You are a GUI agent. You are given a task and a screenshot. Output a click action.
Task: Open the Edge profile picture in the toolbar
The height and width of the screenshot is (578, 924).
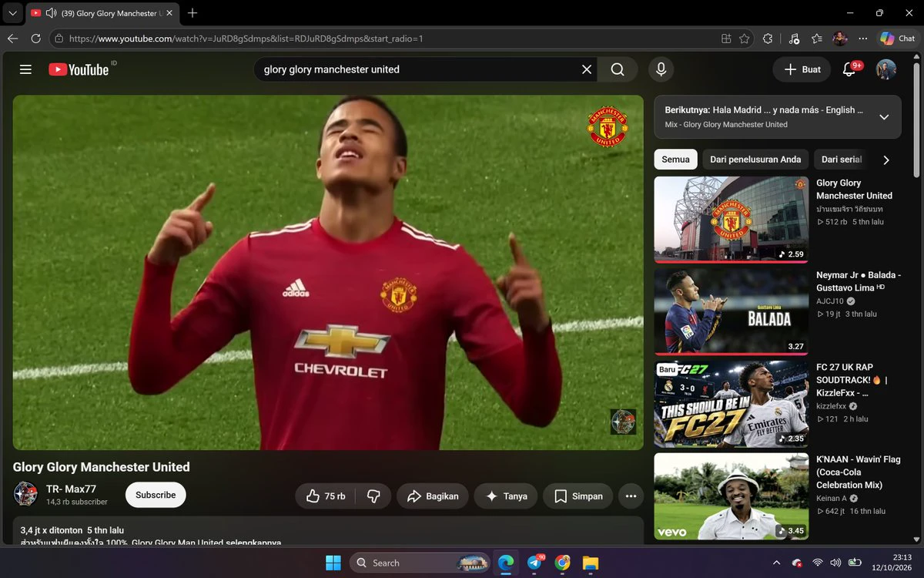(x=840, y=39)
